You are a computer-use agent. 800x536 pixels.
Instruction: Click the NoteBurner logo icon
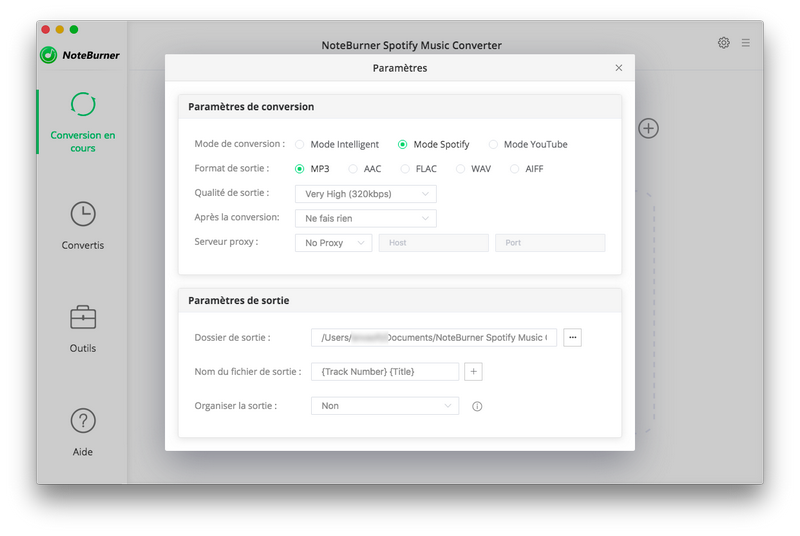click(x=48, y=55)
